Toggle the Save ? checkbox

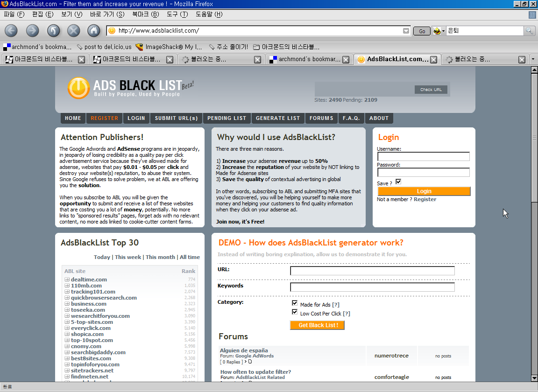pyautogui.click(x=398, y=182)
